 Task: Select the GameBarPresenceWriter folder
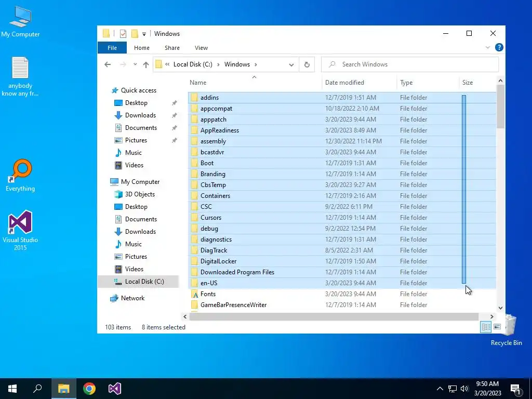(342, 304)
